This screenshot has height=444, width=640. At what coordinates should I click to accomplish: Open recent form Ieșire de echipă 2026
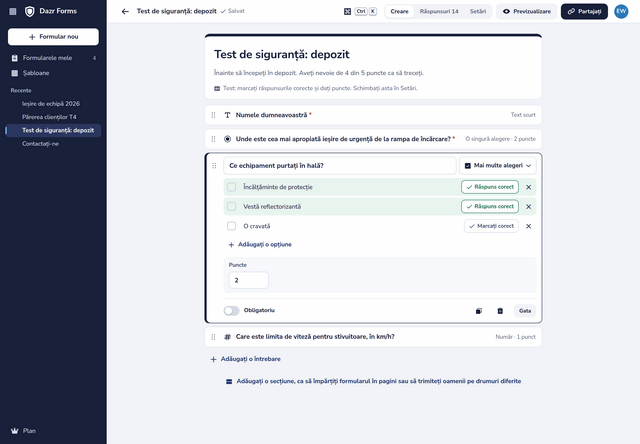53,104
